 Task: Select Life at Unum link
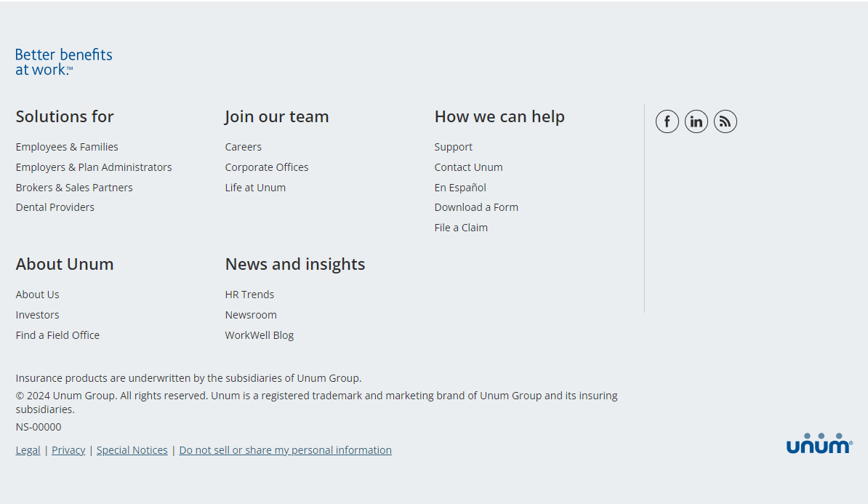pos(255,188)
